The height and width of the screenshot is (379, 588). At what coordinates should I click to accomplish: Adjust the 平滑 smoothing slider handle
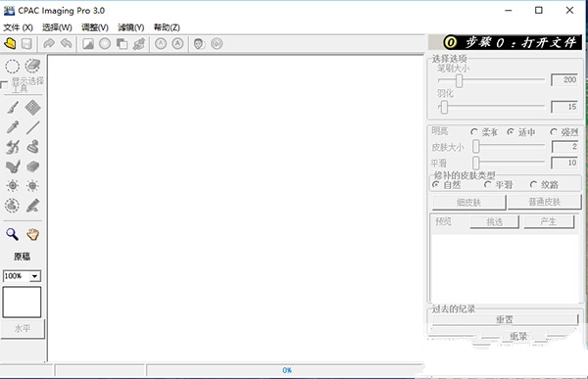click(x=476, y=163)
